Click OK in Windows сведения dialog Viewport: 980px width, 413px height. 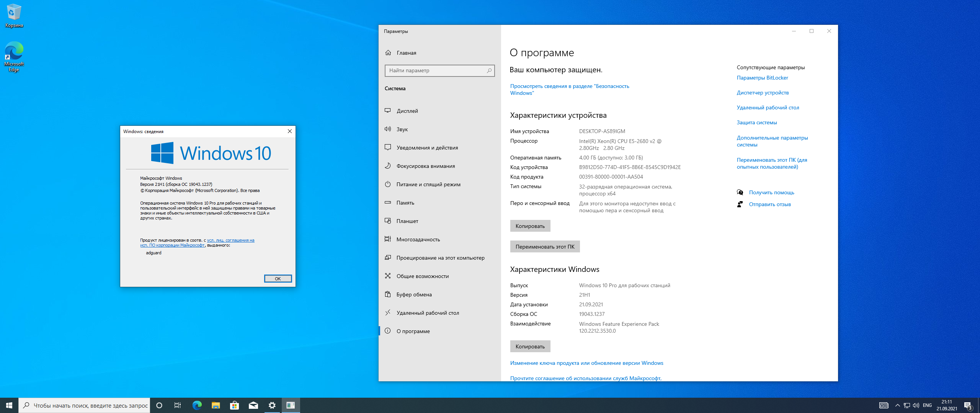[278, 279]
